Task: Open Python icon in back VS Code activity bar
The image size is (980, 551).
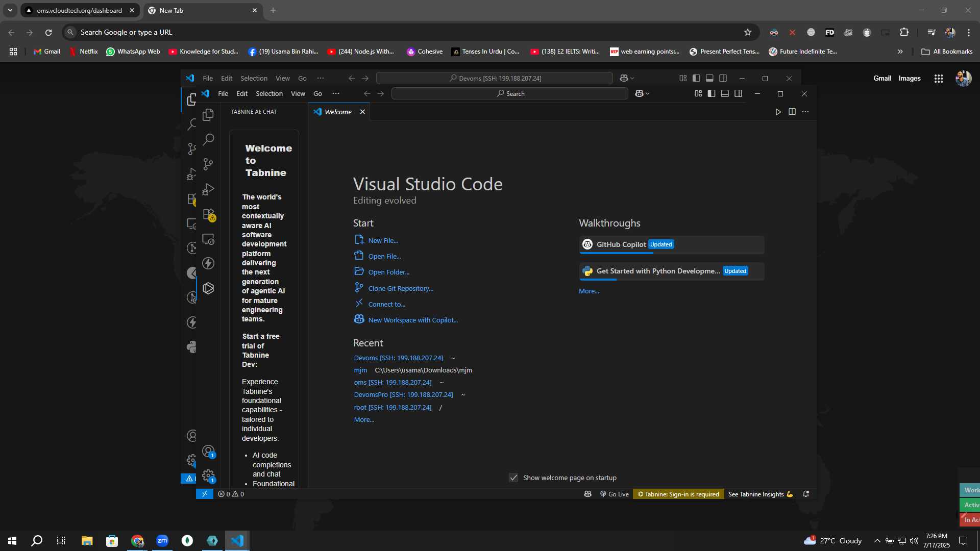Action: (191, 347)
